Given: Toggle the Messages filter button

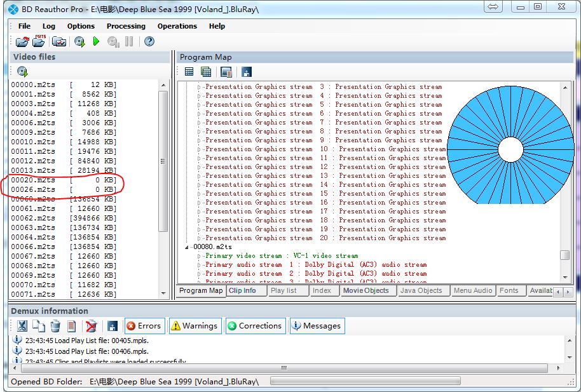Looking at the screenshot, I should tap(317, 326).
